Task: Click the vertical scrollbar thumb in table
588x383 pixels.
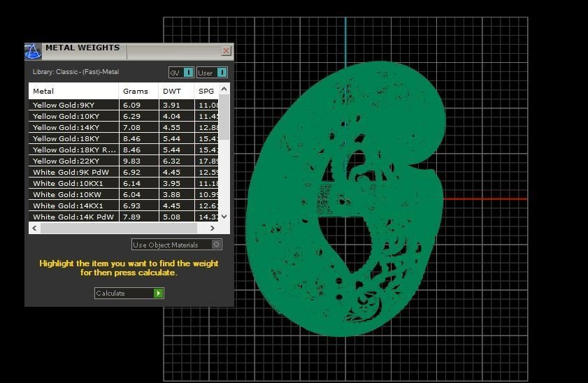Action: [224, 117]
